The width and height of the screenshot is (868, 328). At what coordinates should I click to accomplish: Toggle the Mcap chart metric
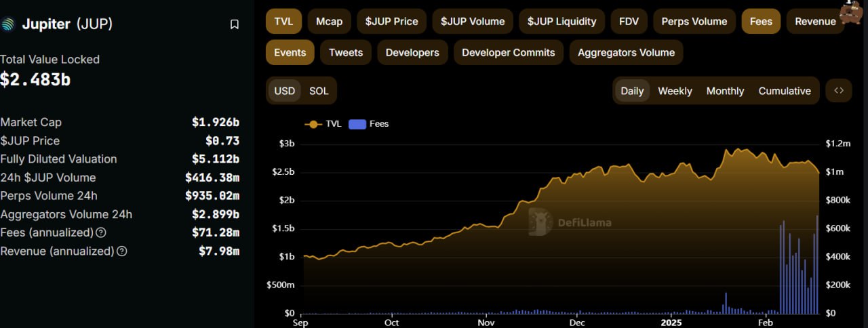click(x=329, y=21)
